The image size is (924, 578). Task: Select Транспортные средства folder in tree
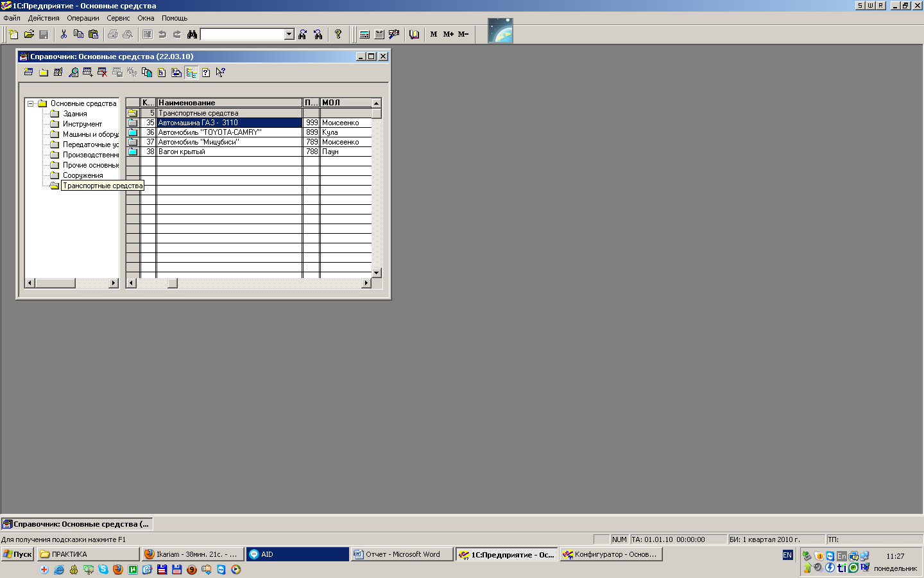pos(103,186)
